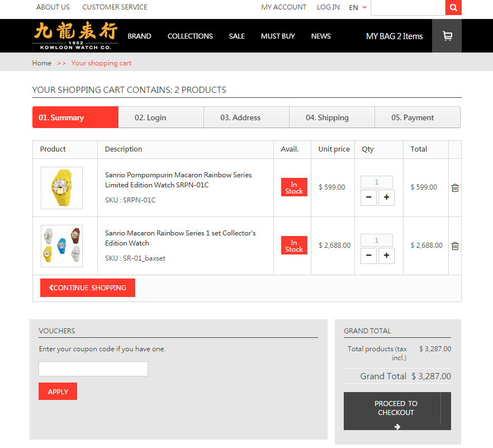Select the 01. Summary step tab

(x=75, y=117)
